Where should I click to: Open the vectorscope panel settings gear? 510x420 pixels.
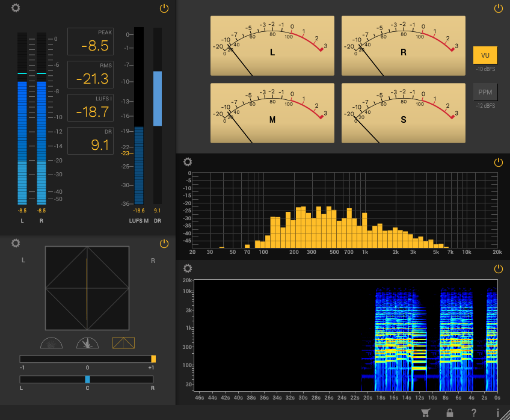(x=16, y=243)
